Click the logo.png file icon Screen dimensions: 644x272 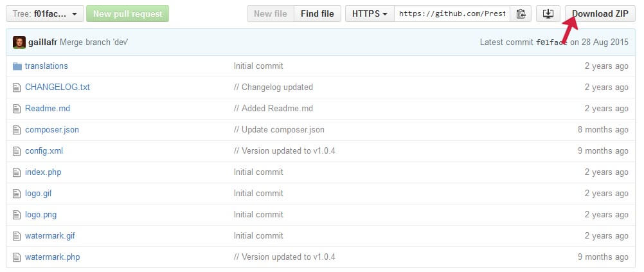[17, 215]
